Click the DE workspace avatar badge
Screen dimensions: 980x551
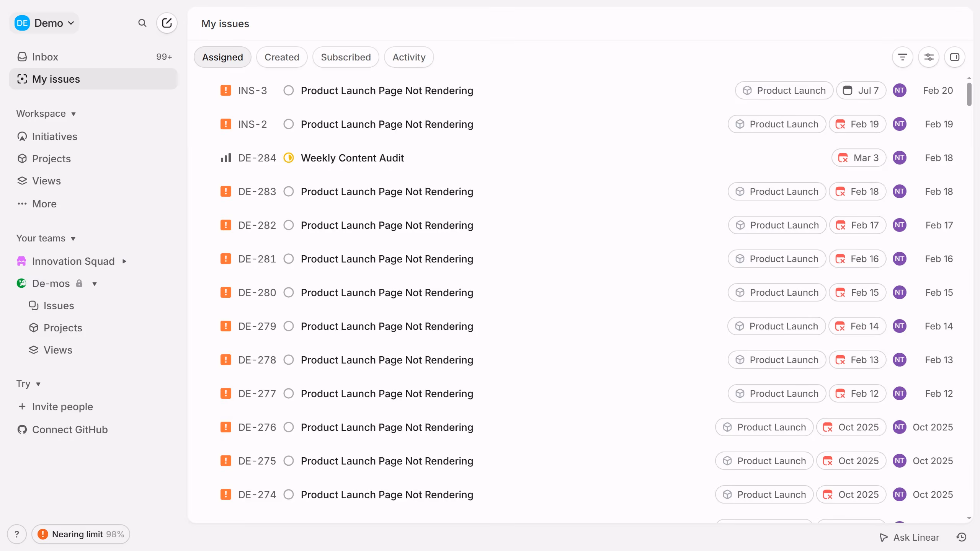click(22, 23)
